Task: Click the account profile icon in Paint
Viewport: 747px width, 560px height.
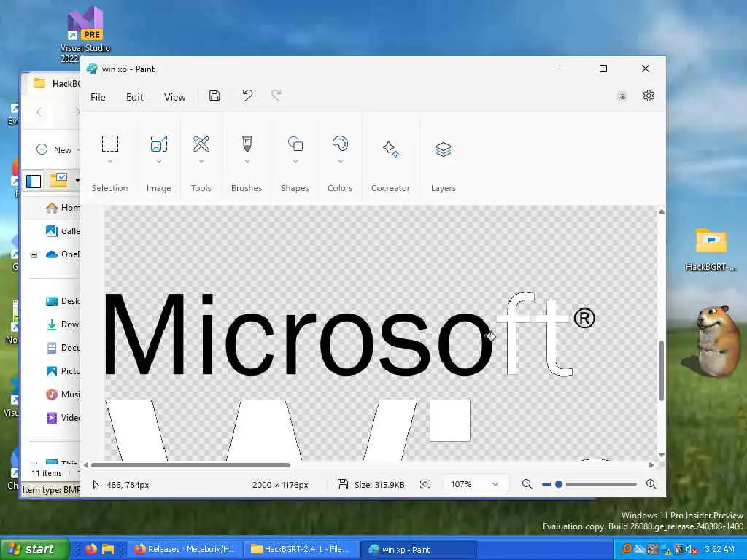Action: point(622,96)
